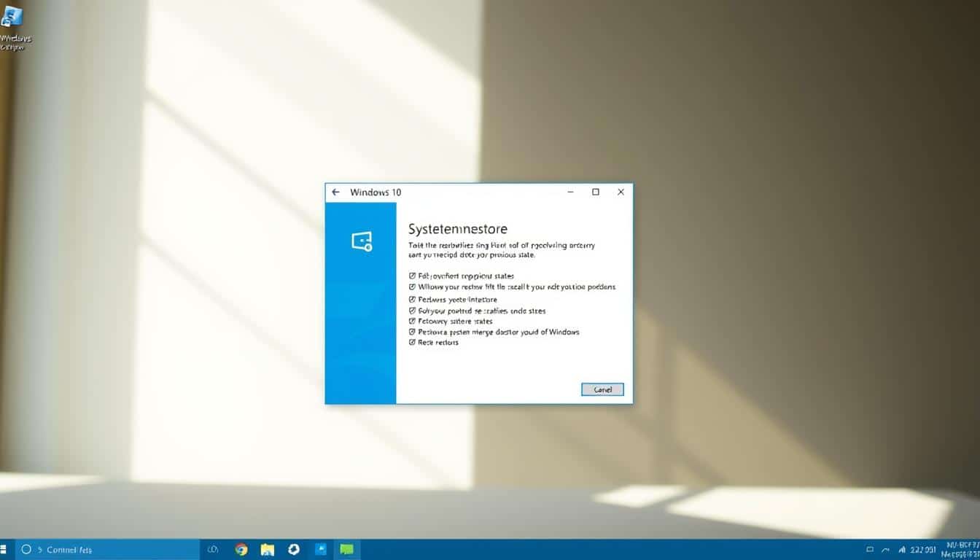Viewport: 980px width, 560px height.
Task: Toggle the 'Fedwes yoete lintattore' checkbox
Action: click(412, 300)
